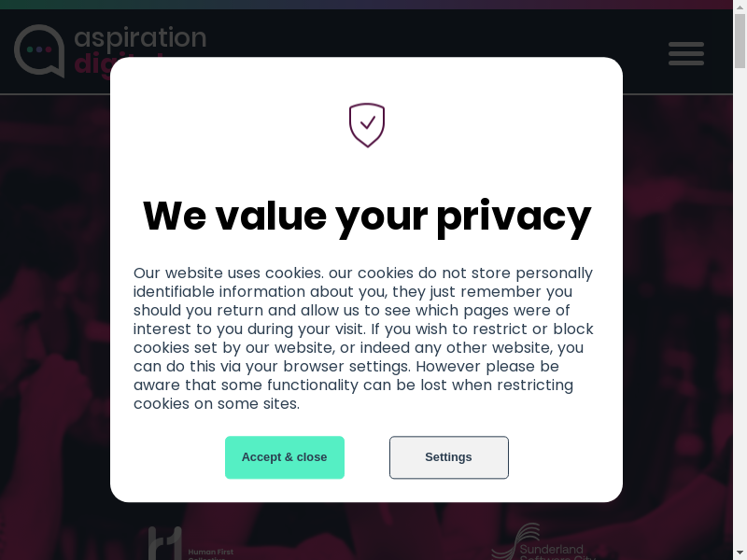Click the three colored dots in the logo
This screenshot has height=560, width=747.
click(x=39, y=49)
